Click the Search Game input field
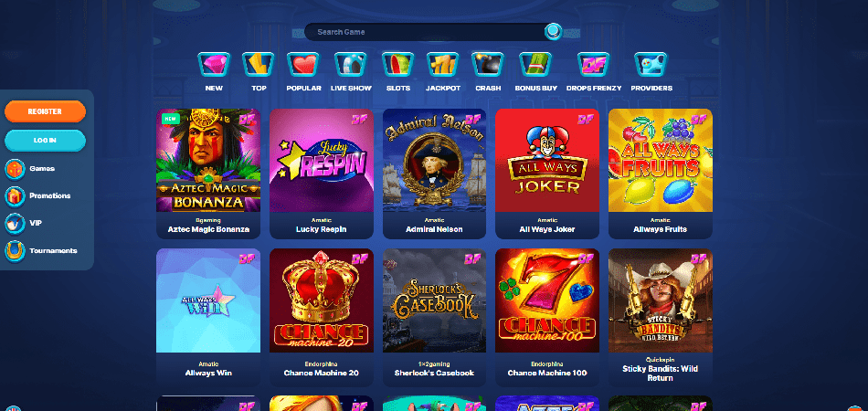 pos(425,32)
